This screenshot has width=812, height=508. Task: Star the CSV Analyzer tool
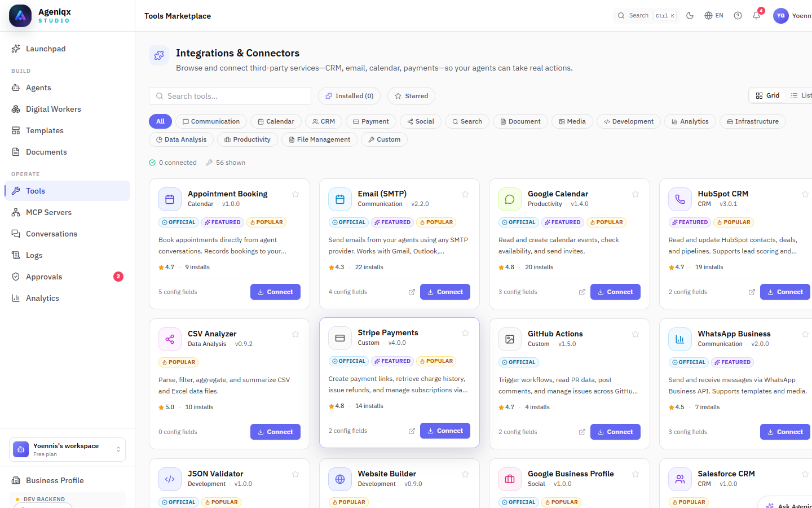295,334
